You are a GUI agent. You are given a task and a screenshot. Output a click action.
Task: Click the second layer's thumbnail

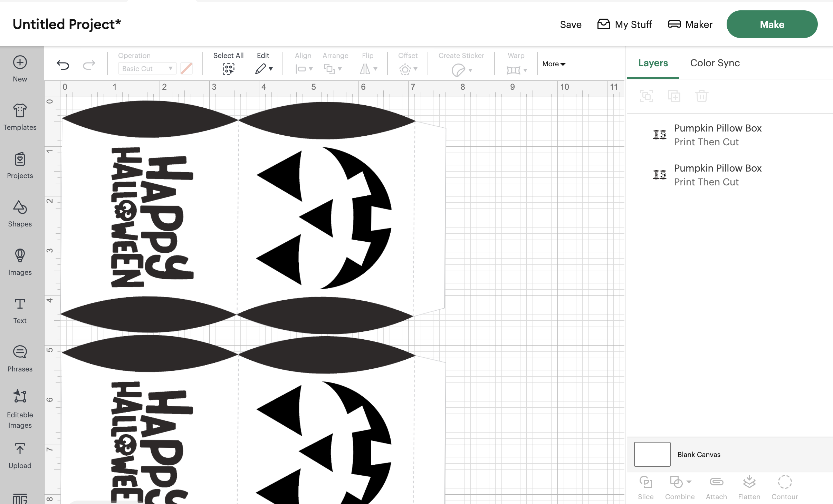click(x=659, y=175)
